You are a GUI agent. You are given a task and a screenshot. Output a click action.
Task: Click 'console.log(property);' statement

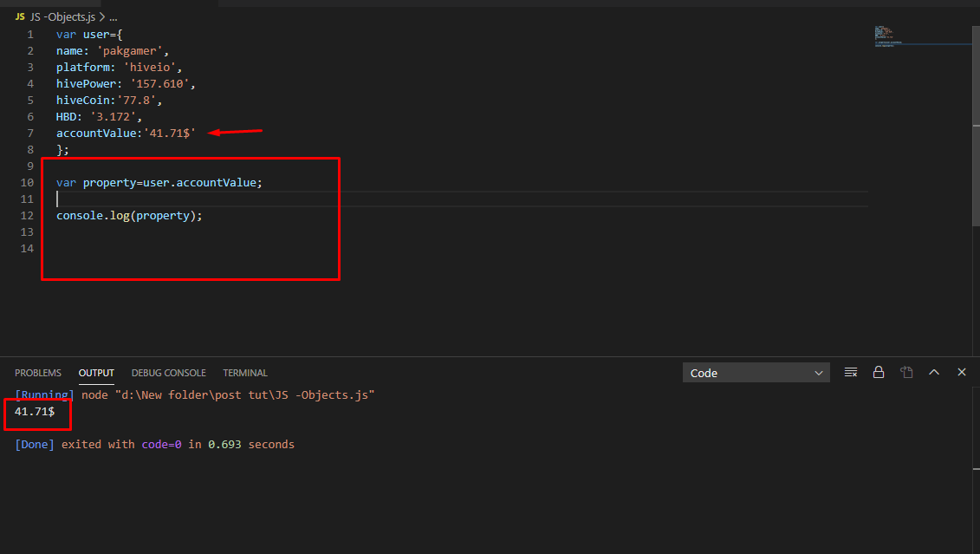coord(129,216)
